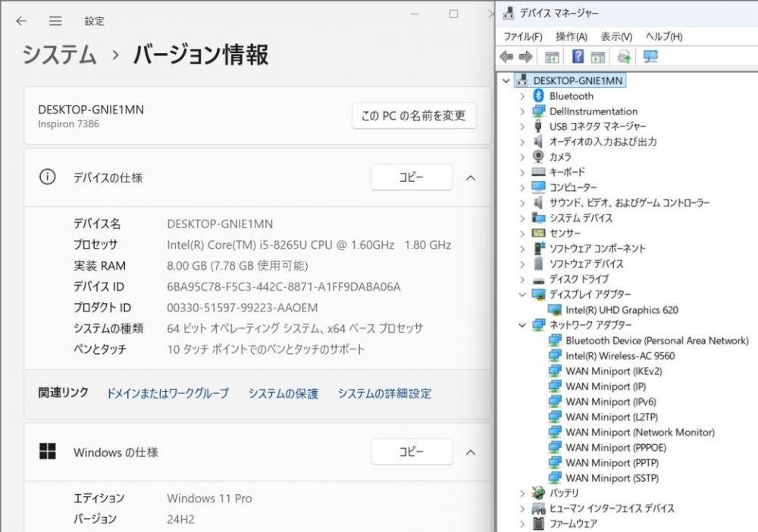Collapse the DESKTOP-GNIE1MN root node arrow
The image size is (758, 532).
[506, 80]
